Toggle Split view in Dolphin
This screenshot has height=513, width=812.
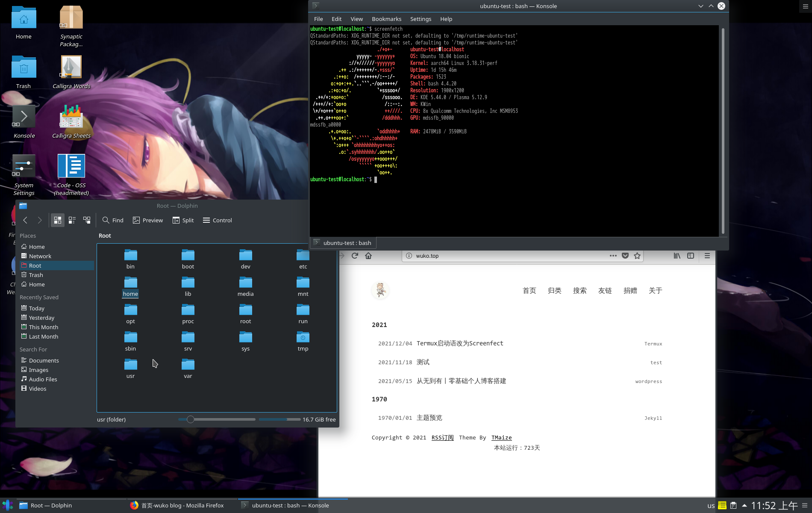pyautogui.click(x=183, y=220)
